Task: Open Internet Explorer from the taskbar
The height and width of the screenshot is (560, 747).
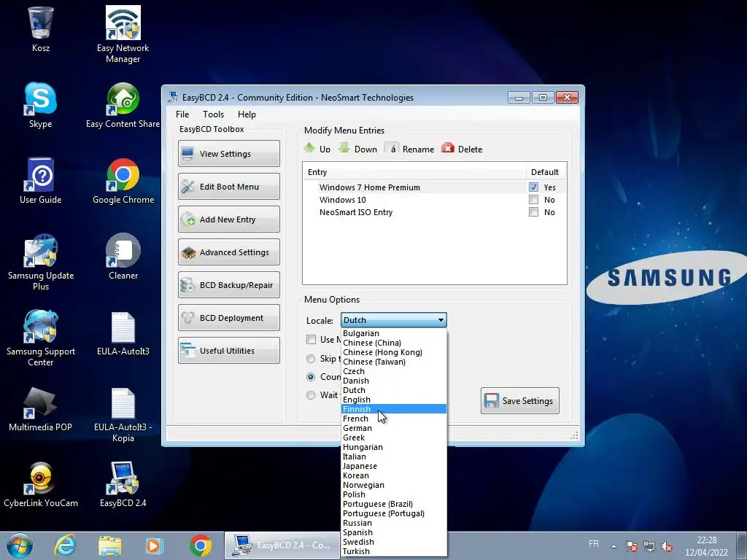Action: click(x=65, y=545)
